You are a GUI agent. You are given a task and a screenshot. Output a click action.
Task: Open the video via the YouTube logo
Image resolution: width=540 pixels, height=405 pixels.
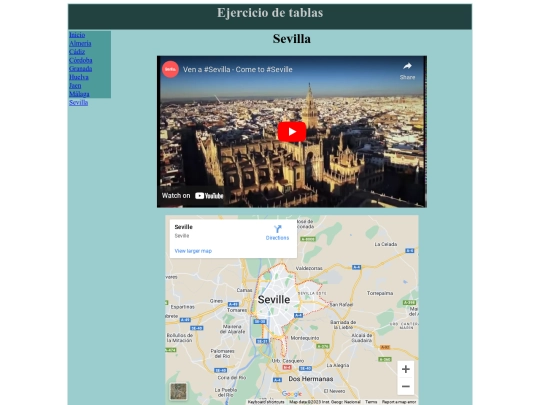pyautogui.click(x=209, y=196)
